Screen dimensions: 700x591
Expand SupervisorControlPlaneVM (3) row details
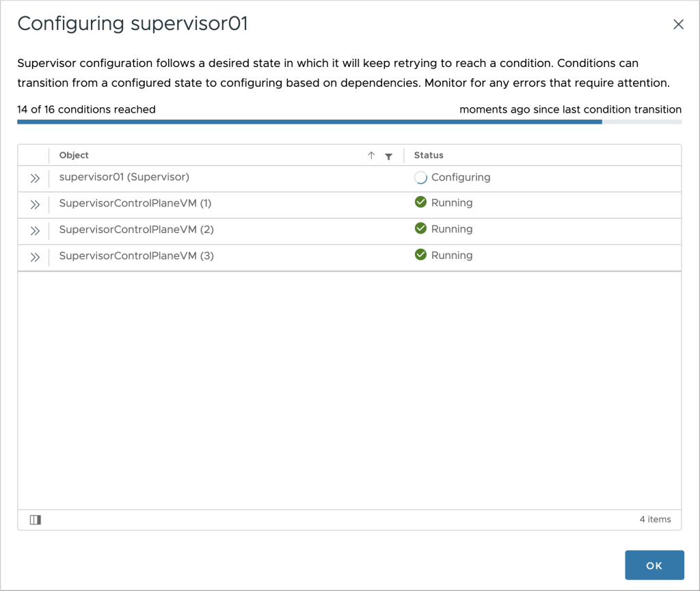[35, 258]
